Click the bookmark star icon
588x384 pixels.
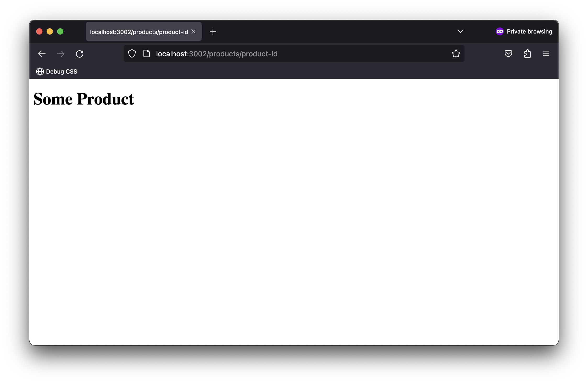456,53
